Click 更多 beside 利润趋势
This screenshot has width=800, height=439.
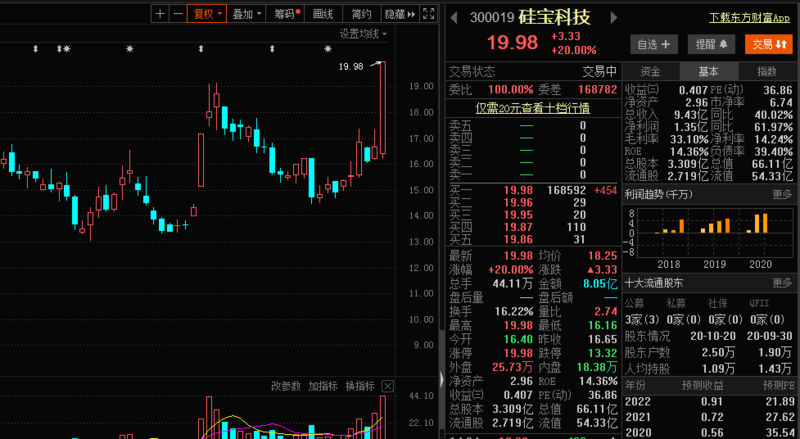click(x=782, y=194)
